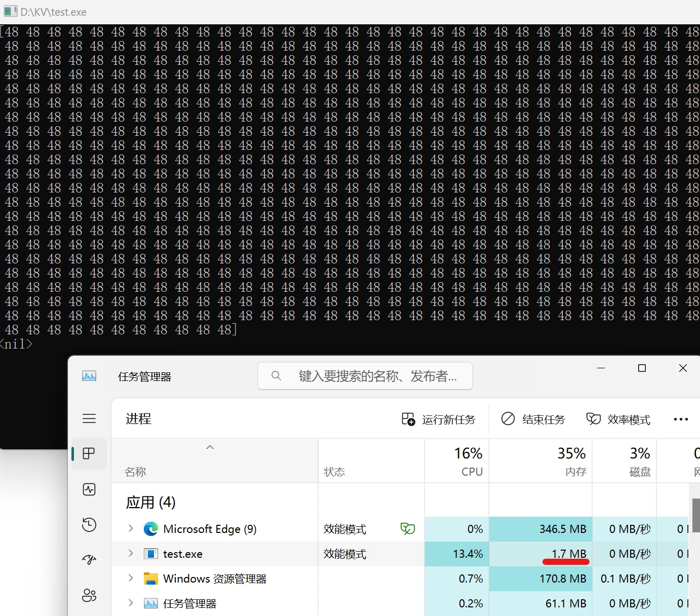Viewport: 700px width, 616px height.
Task: Click the test.exe console window title icon
Action: point(10,11)
